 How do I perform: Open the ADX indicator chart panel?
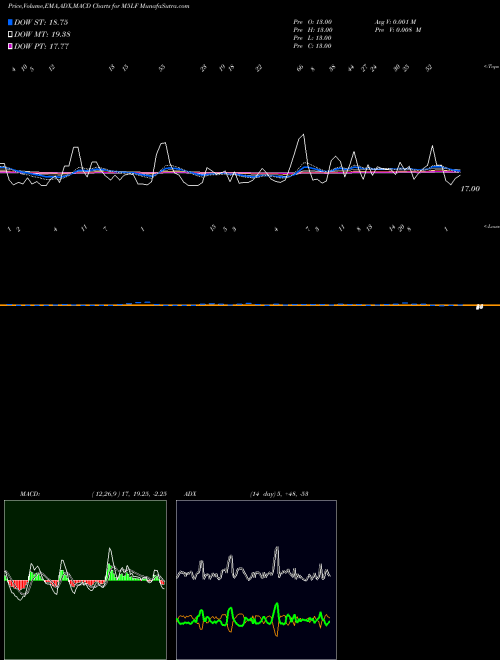click(x=256, y=580)
